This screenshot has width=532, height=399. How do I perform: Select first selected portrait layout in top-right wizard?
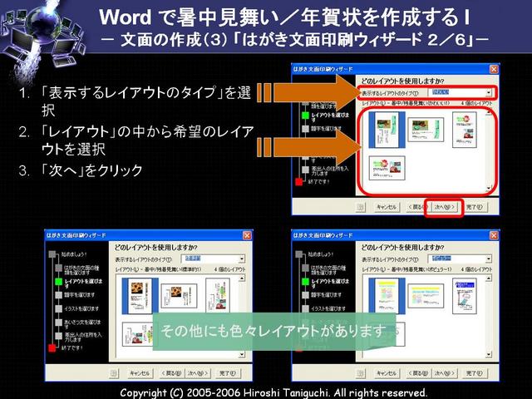pyautogui.click(x=387, y=130)
